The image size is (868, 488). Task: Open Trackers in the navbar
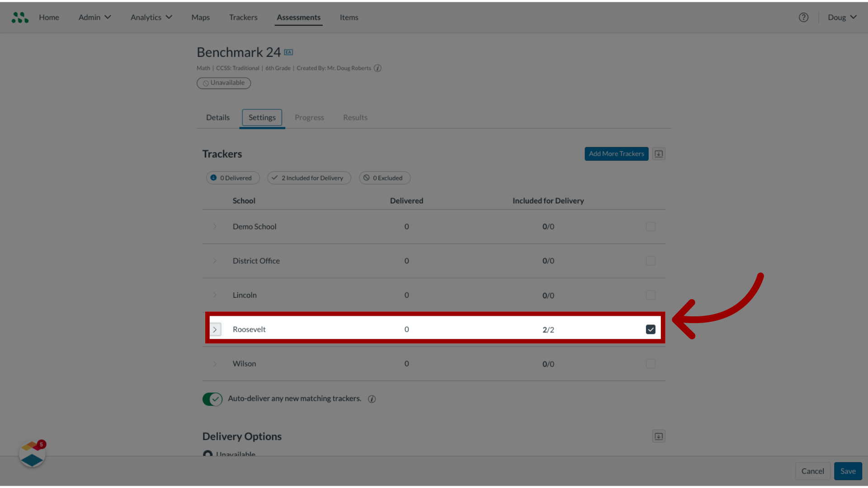tap(243, 17)
